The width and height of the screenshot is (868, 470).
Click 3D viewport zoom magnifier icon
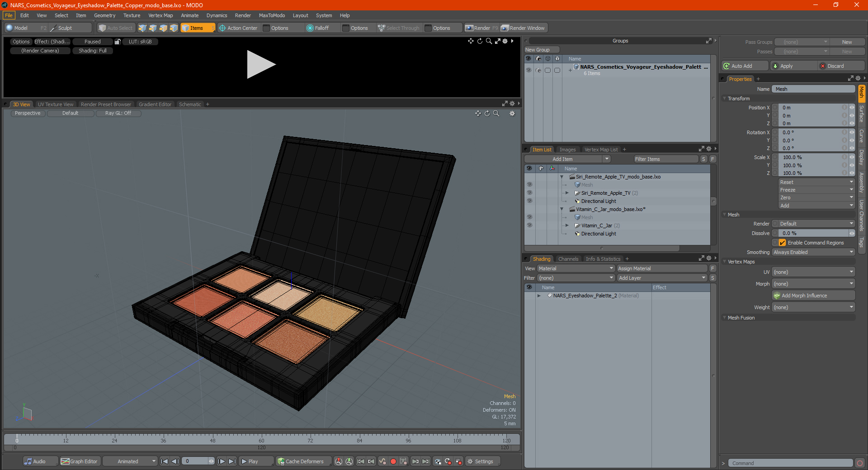pyautogui.click(x=496, y=113)
